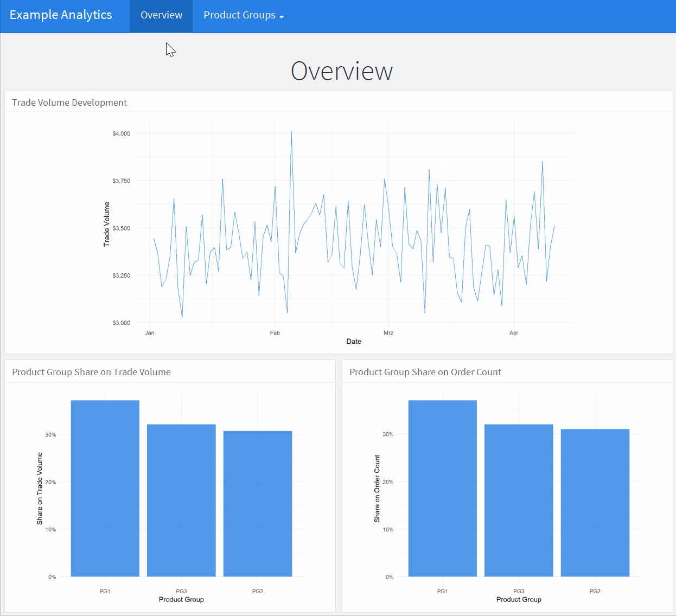Image resolution: width=676 pixels, height=616 pixels.
Task: Click the Feb tick label on the date axis
Action: point(275,332)
